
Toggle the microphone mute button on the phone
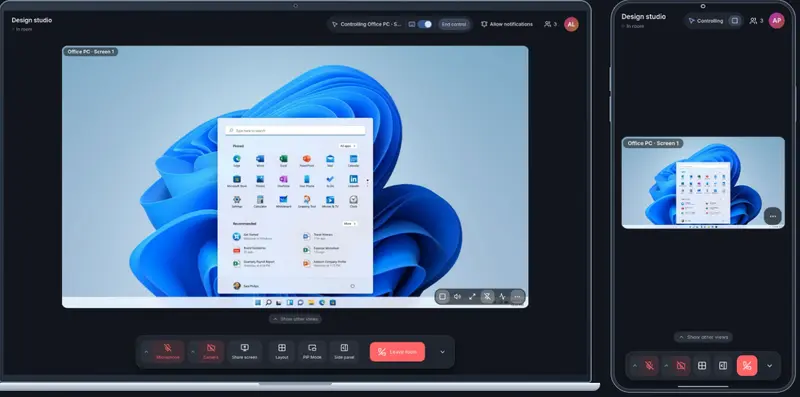[649, 366]
